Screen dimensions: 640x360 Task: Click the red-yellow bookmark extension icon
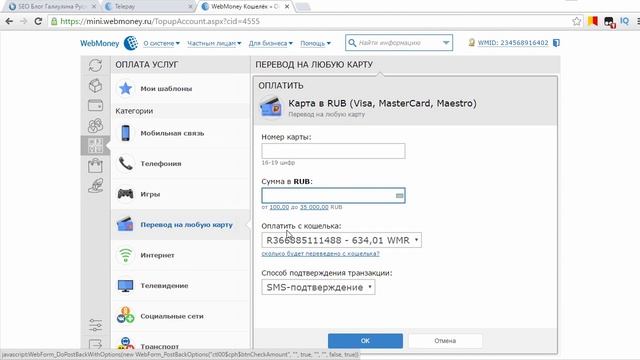pos(593,21)
